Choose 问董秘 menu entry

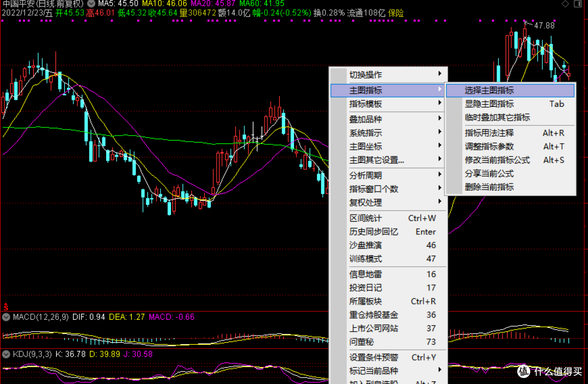(389, 342)
